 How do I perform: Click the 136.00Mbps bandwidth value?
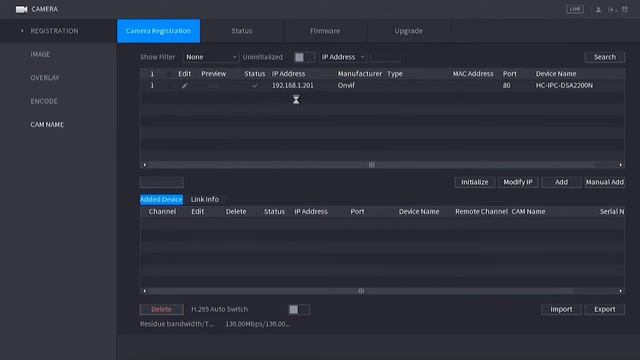[258, 324]
